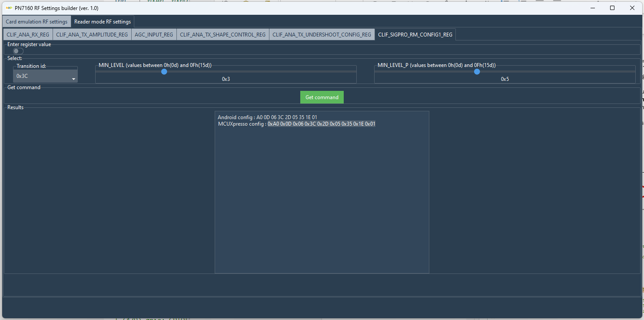The width and height of the screenshot is (644, 320).
Task: Maximize the PN7160 RF Settings builder window
Action: (x=612, y=8)
